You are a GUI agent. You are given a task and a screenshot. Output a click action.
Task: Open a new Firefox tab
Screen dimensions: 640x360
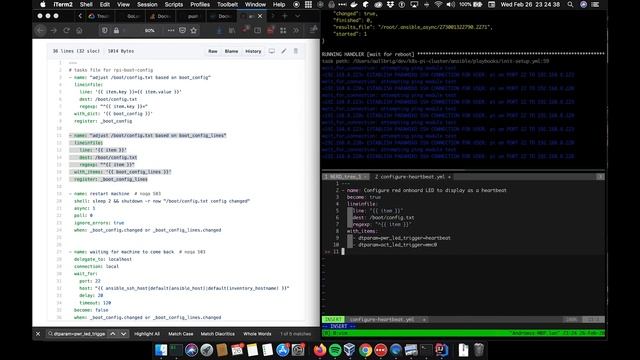click(x=285, y=16)
